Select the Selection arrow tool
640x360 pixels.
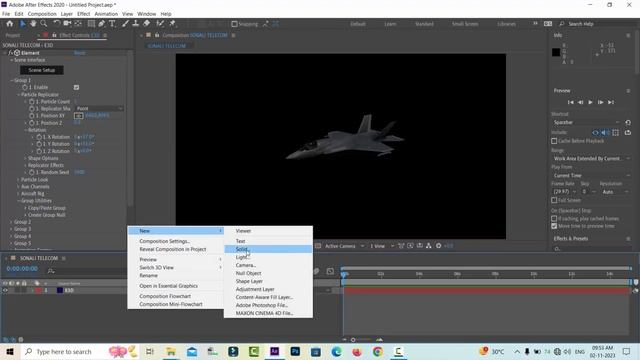pyautogui.click(x=22, y=24)
